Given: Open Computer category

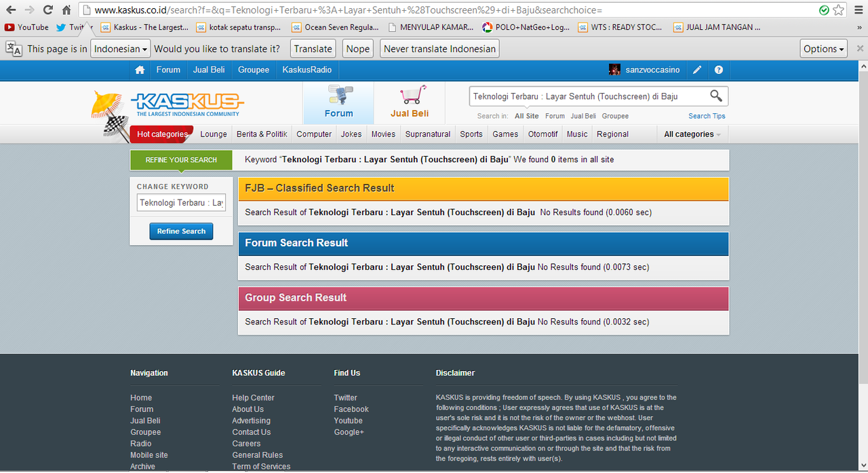Looking at the screenshot, I should point(314,134).
